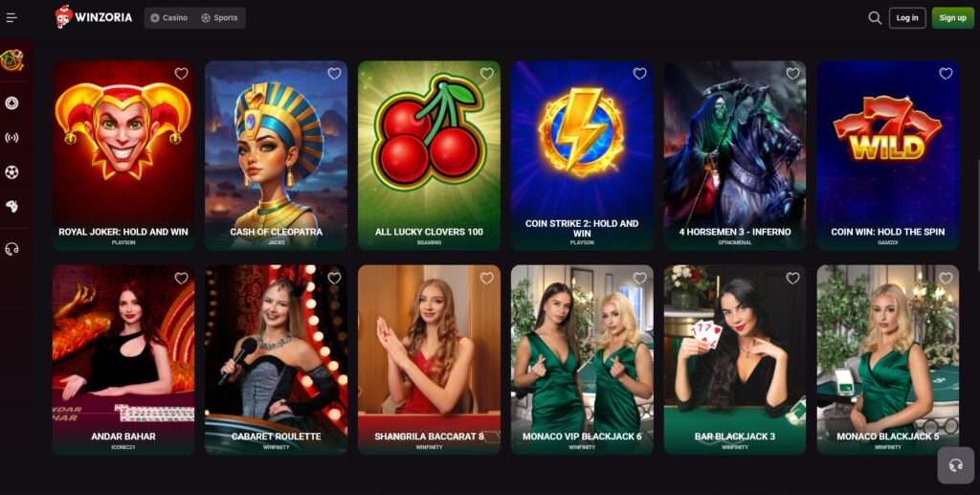Screen dimensions: 980x495
Task: Open the hamburger menu icon
Action: tap(11, 17)
